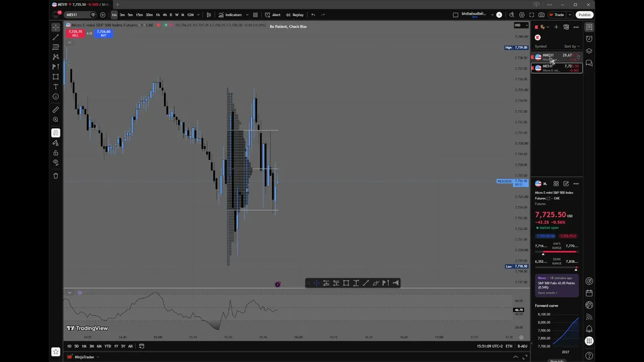Open the candlestick chart type selector
Viewport: 644px width, 362px height.
(x=209, y=15)
